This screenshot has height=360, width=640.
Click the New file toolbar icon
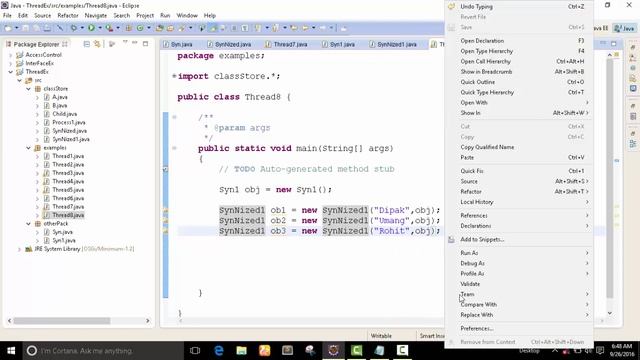click(8, 28)
